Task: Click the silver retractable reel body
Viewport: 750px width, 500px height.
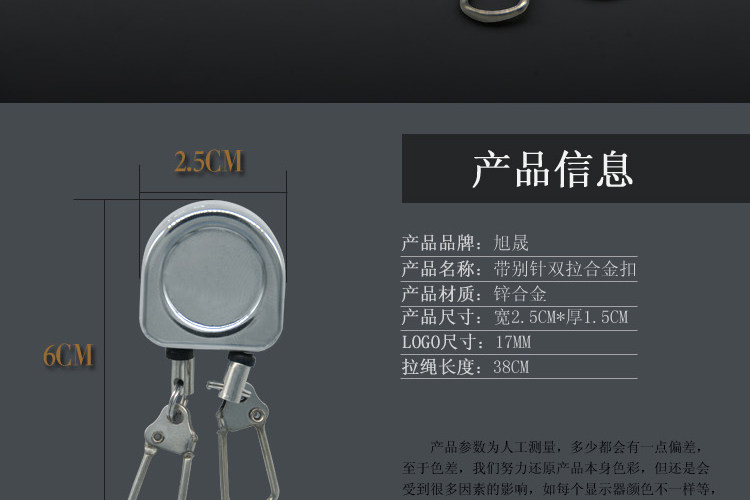Action: [x=213, y=276]
